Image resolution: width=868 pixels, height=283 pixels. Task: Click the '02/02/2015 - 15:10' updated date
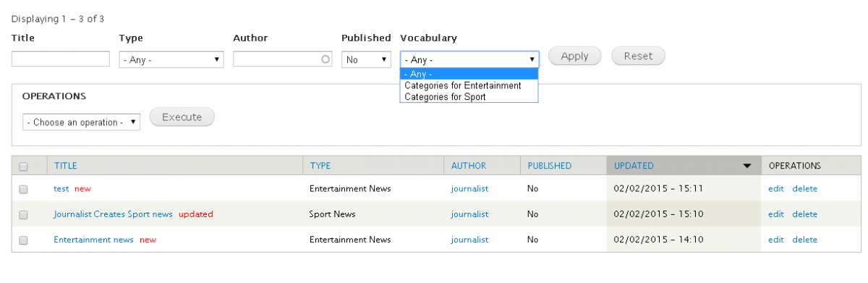pos(658,214)
